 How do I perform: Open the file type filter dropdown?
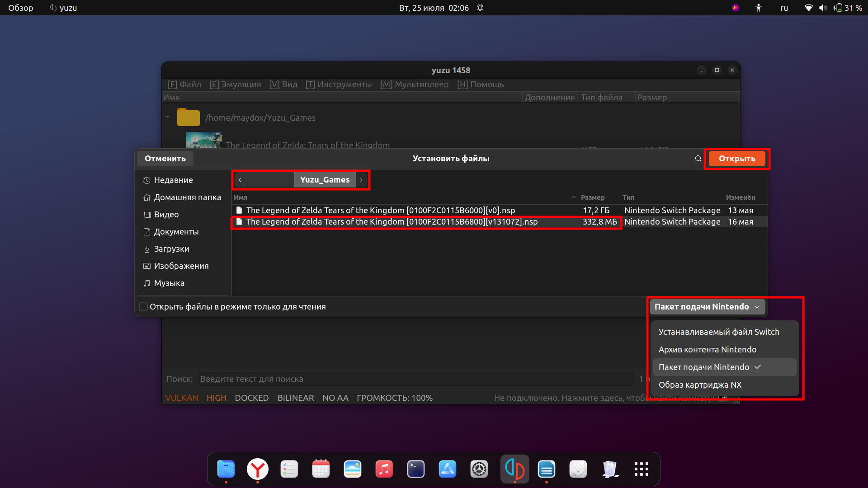pyautogui.click(x=708, y=307)
